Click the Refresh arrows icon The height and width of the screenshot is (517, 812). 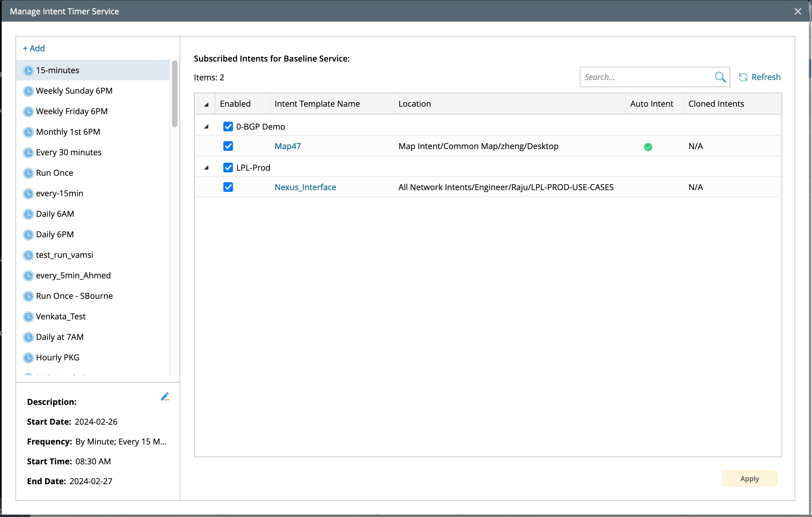pyautogui.click(x=743, y=77)
